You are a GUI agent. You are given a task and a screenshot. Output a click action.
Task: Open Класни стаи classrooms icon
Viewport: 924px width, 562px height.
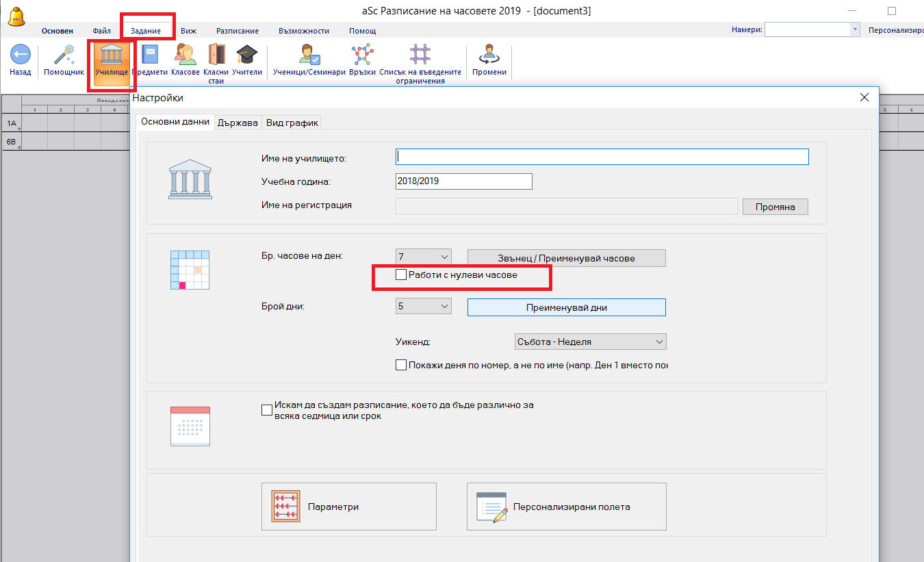(216, 55)
